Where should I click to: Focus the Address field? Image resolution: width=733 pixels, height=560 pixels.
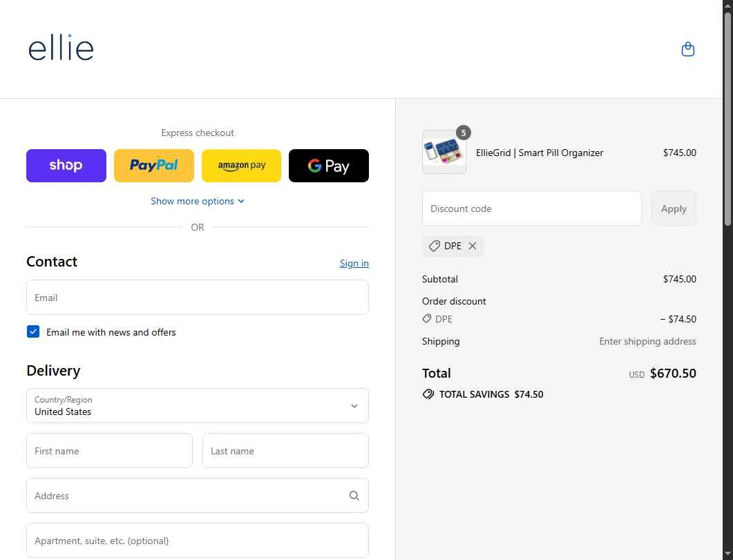tap(198, 496)
